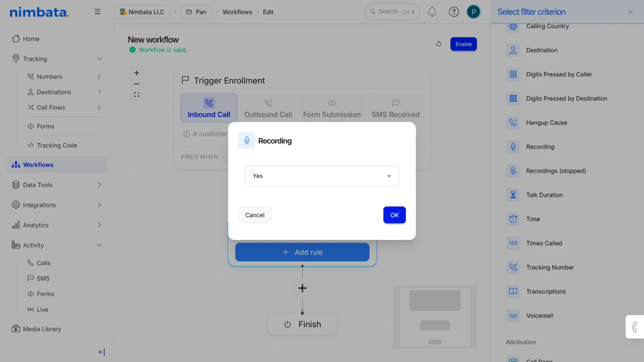Expand the Integrations section

(99, 205)
